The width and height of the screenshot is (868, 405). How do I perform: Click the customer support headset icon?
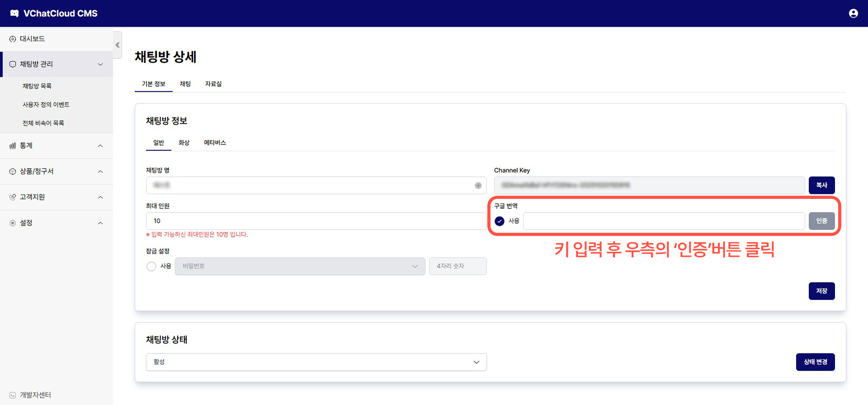tap(13, 197)
